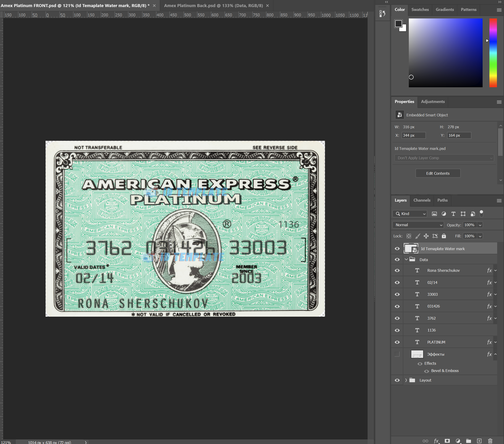Lock layer position
Viewport: 504px width, 444px height.
426,236
